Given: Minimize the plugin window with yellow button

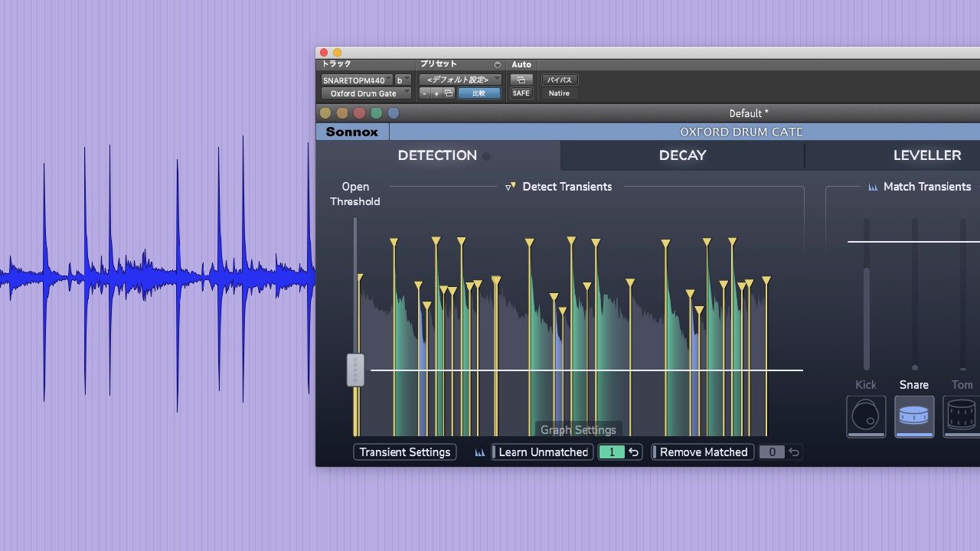Looking at the screenshot, I should click(338, 53).
